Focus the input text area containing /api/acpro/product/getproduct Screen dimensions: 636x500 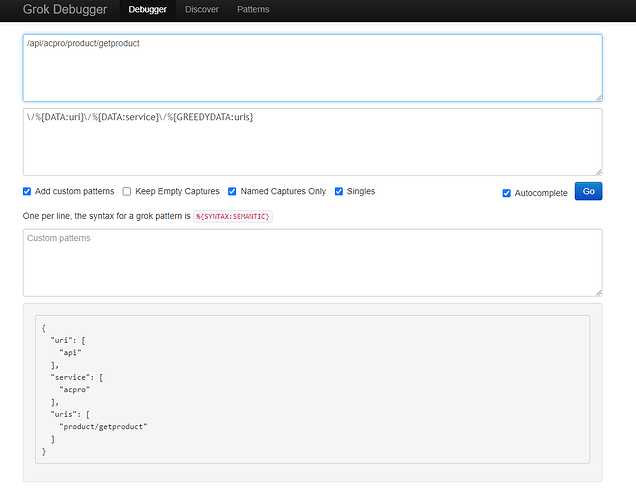tap(312, 68)
